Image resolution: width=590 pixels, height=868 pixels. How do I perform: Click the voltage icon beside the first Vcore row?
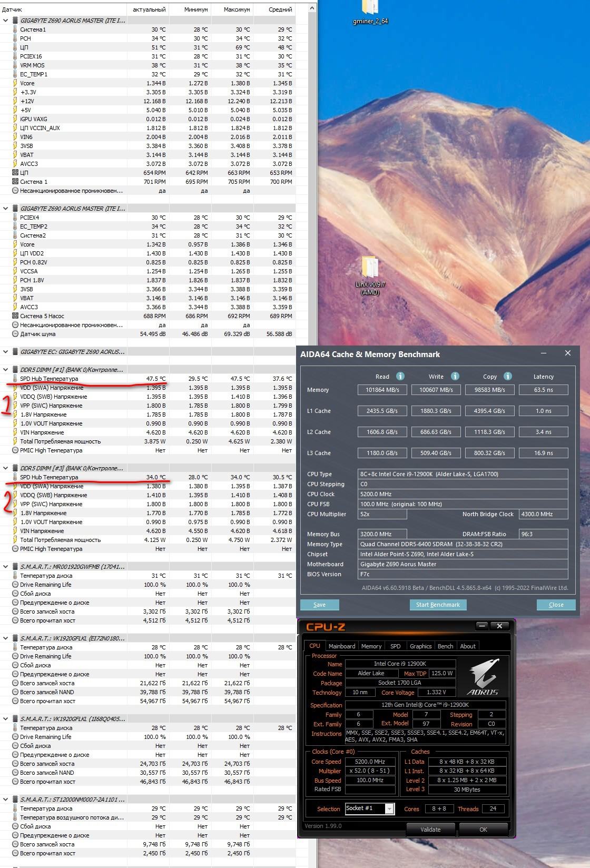(15, 83)
